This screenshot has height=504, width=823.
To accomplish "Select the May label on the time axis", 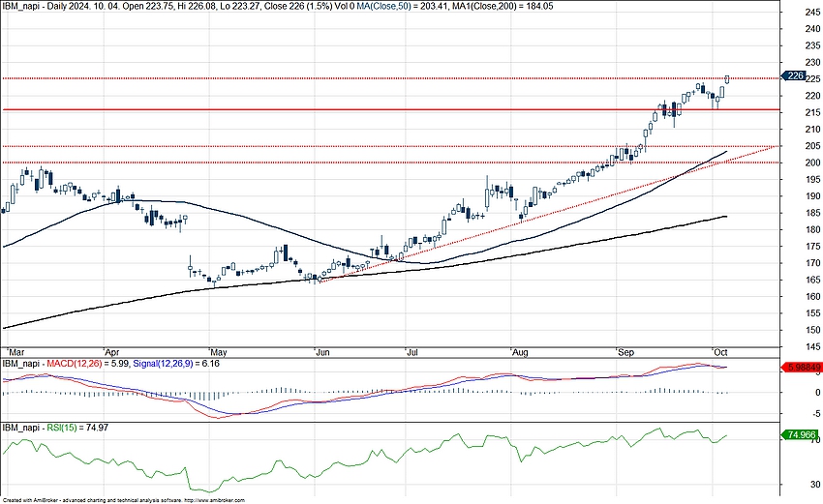I will (219, 352).
